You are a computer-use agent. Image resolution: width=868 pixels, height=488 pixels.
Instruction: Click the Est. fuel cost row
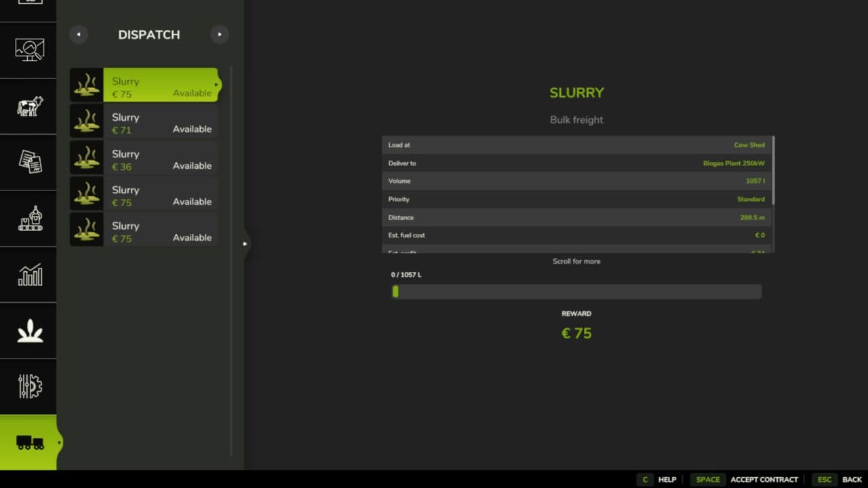[x=576, y=235]
